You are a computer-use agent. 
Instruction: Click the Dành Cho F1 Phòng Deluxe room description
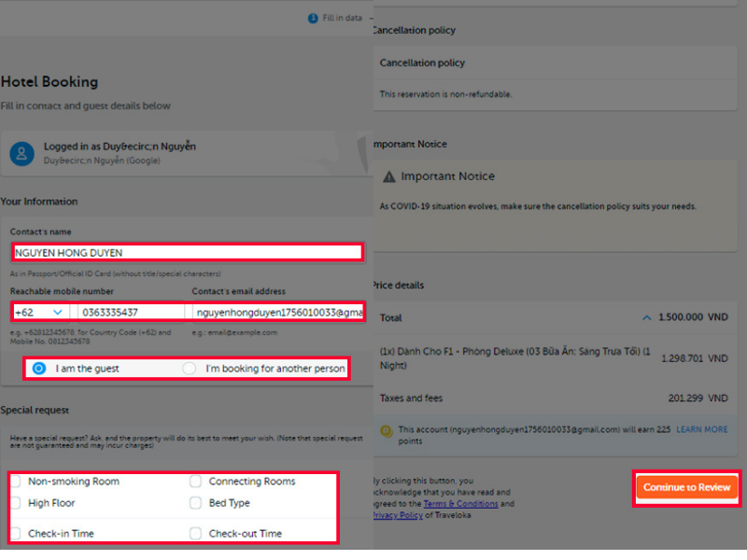coord(515,358)
